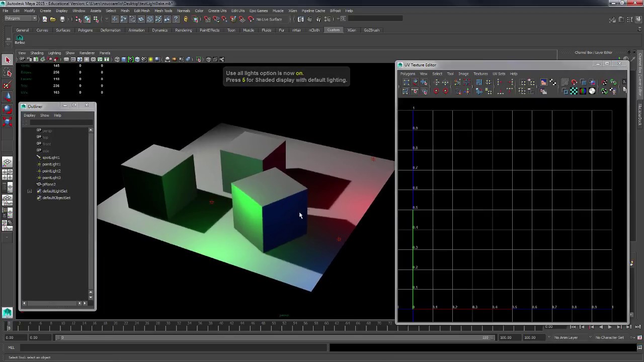Viewport: 644px width, 362px height.
Task: Click the Save scene icon
Action: [x=62, y=19]
